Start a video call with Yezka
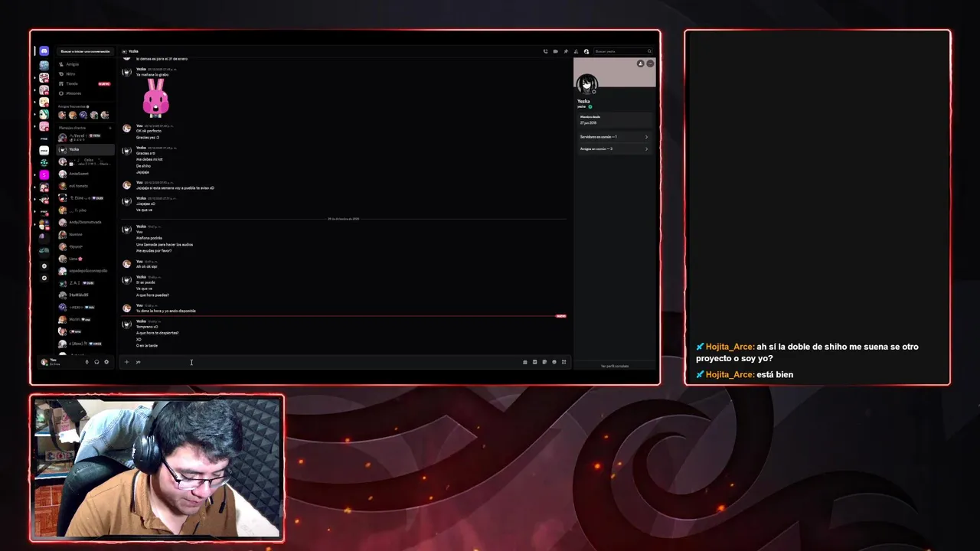The width and height of the screenshot is (980, 551). tap(555, 51)
